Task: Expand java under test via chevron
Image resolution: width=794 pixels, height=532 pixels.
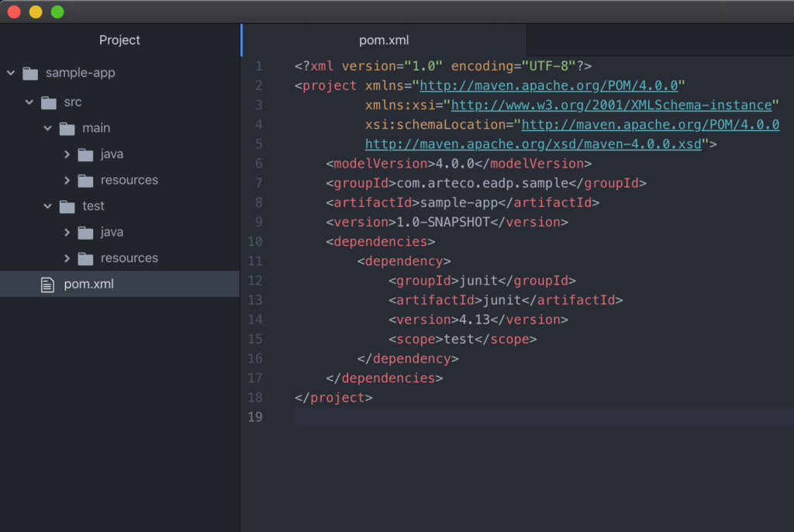Action: (x=67, y=233)
